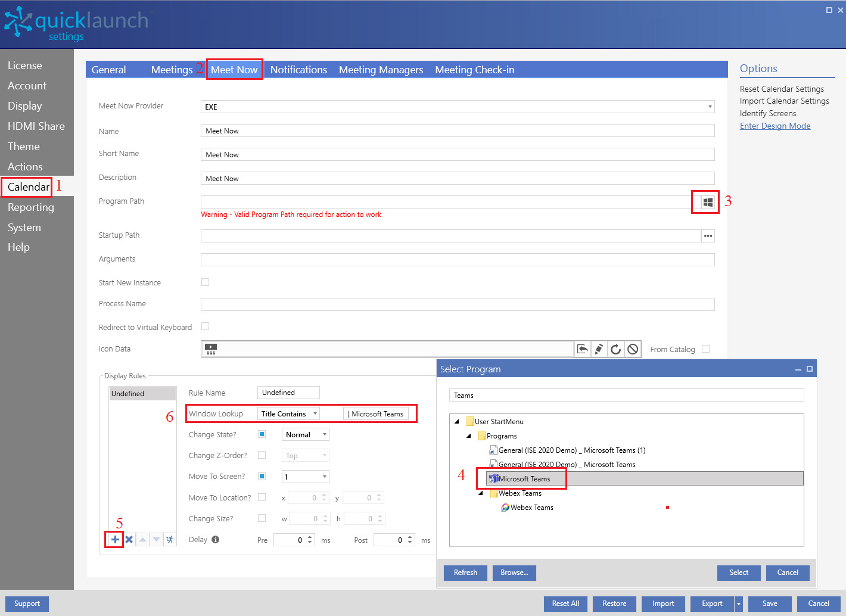Collapse the User StartMenu tree node
This screenshot has width=846, height=616.
coord(457,422)
